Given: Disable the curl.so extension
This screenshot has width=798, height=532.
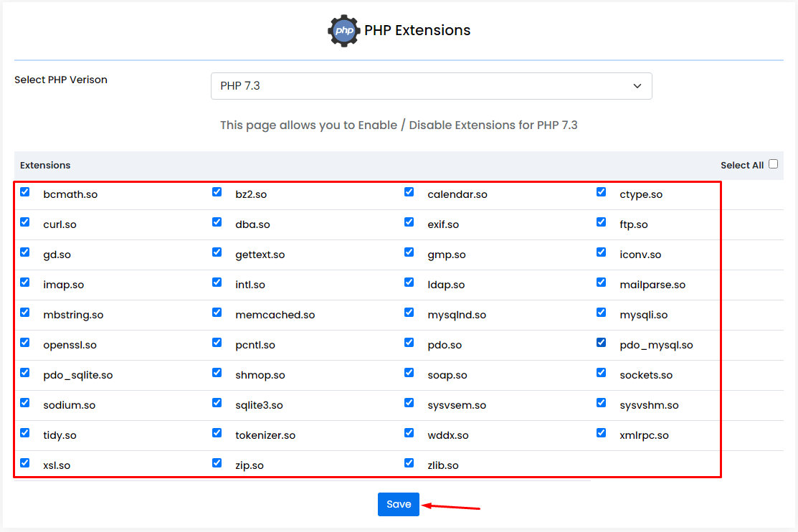Looking at the screenshot, I should 25,222.
